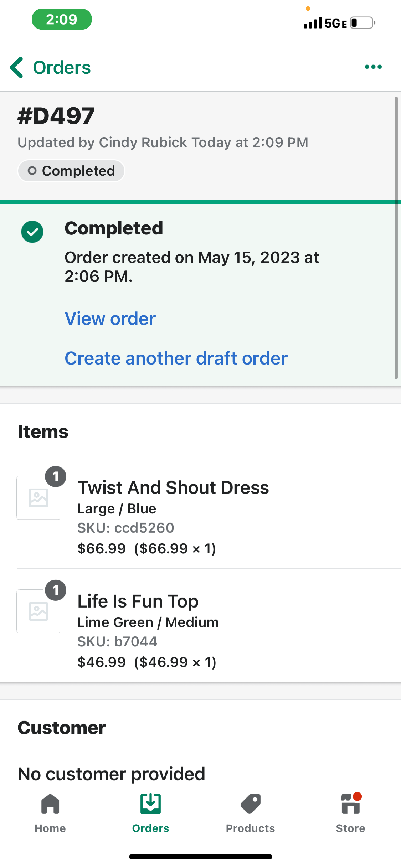401x868 pixels.
Task: Tap the green Completed checkmark icon
Action: point(32,232)
